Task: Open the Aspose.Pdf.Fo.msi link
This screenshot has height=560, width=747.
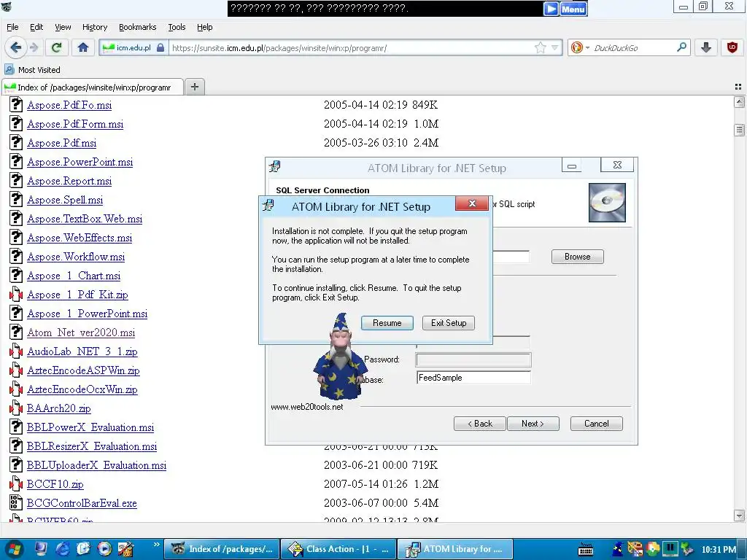Action: (x=69, y=105)
